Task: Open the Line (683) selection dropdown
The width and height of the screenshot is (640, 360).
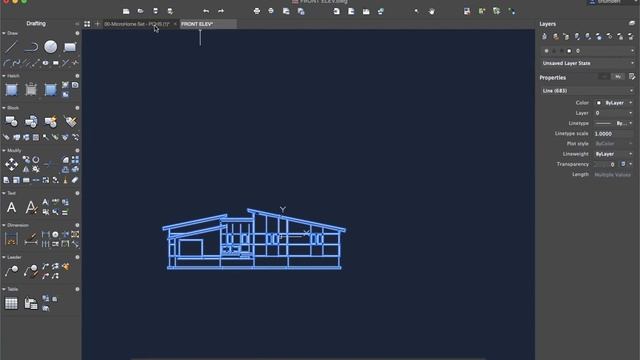Action: coord(588,91)
